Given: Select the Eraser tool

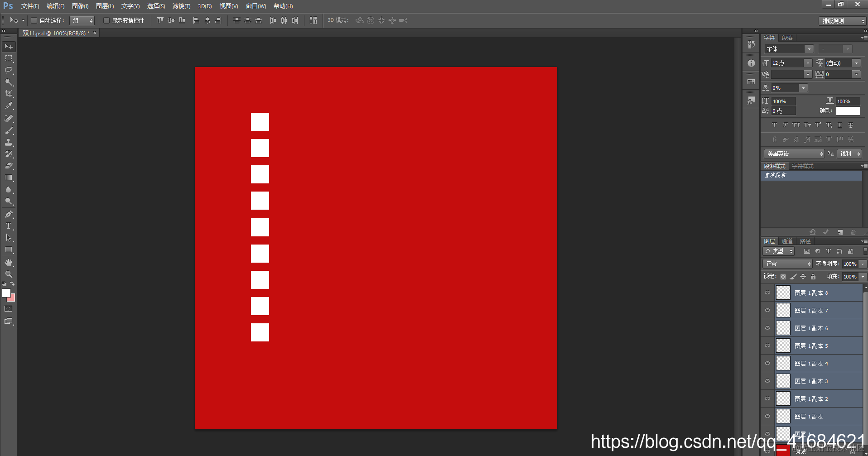Looking at the screenshot, I should click(9, 166).
